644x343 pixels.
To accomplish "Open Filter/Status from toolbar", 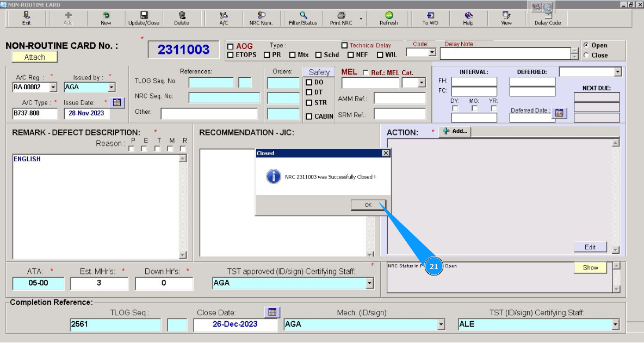I will pyautogui.click(x=303, y=19).
